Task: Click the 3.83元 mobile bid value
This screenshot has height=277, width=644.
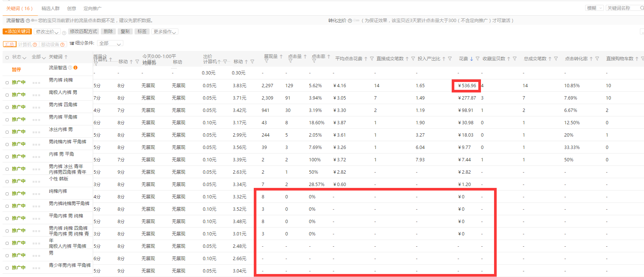Action: coord(239,86)
